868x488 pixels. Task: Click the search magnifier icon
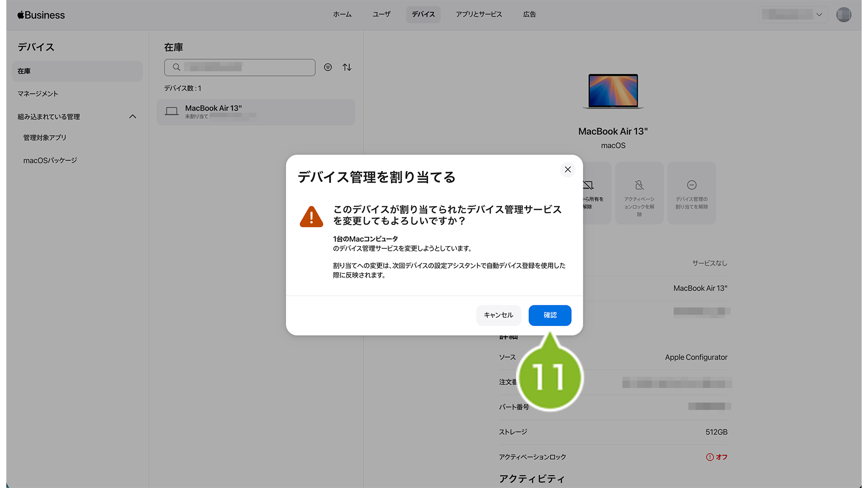[x=177, y=67]
